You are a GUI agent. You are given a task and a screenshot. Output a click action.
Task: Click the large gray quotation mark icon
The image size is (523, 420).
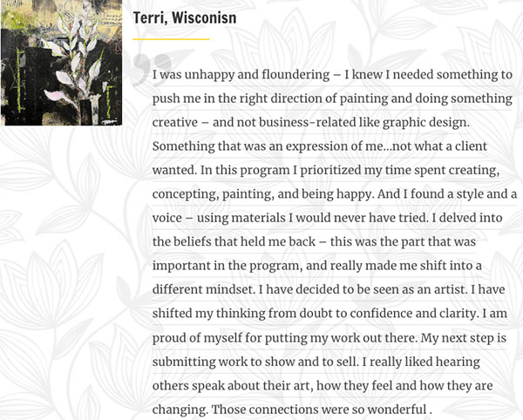152,70
